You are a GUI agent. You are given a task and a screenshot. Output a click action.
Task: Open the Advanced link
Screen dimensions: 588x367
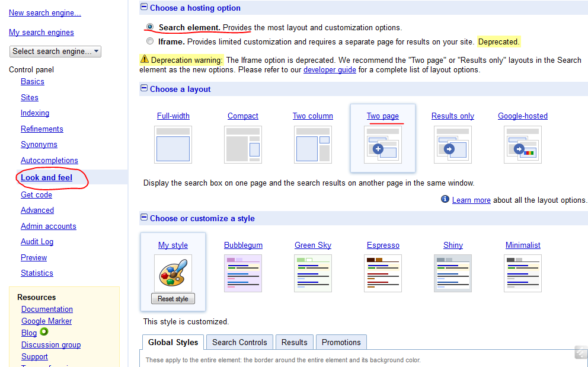[37, 210]
